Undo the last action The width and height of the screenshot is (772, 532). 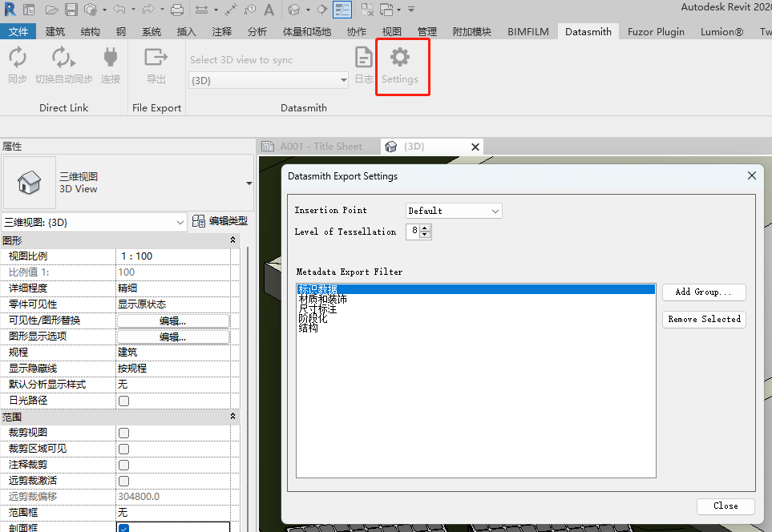tap(119, 10)
